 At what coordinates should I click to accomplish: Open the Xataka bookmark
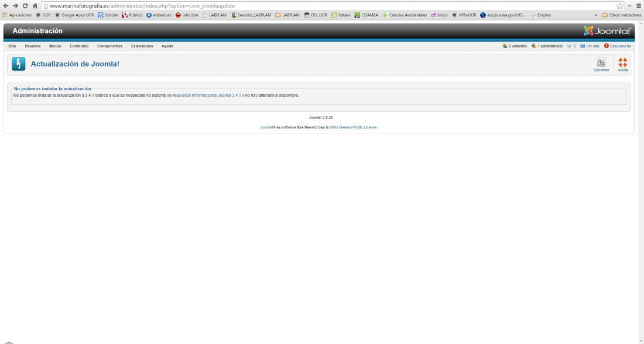click(x=341, y=15)
